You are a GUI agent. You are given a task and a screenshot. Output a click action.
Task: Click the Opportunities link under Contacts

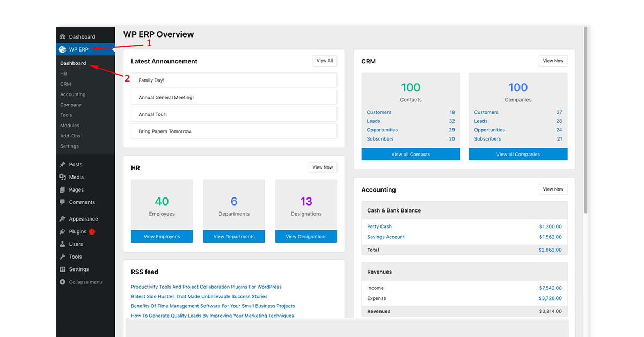coord(382,130)
